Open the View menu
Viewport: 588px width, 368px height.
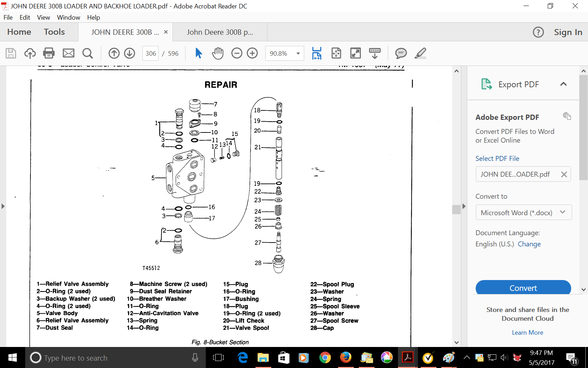(x=43, y=18)
